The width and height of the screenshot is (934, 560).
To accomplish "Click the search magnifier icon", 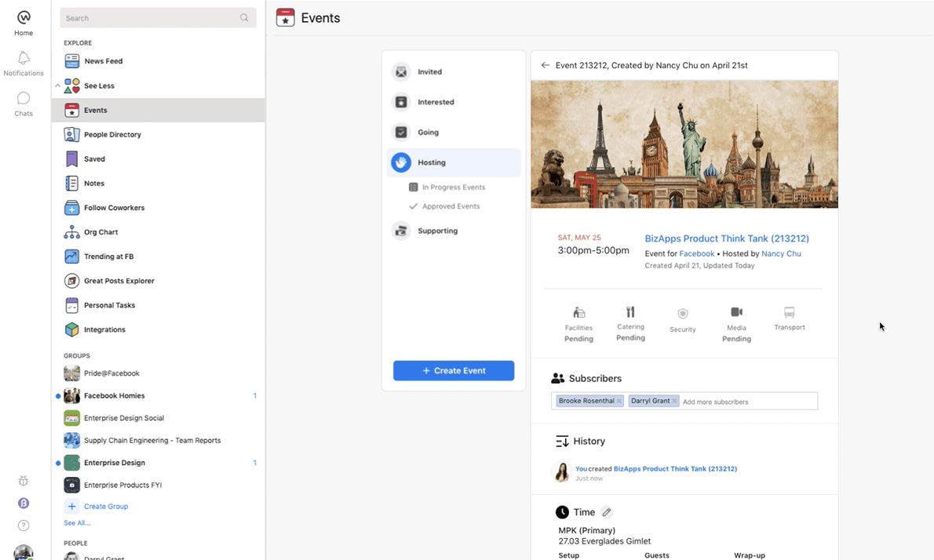I will 244,18.
